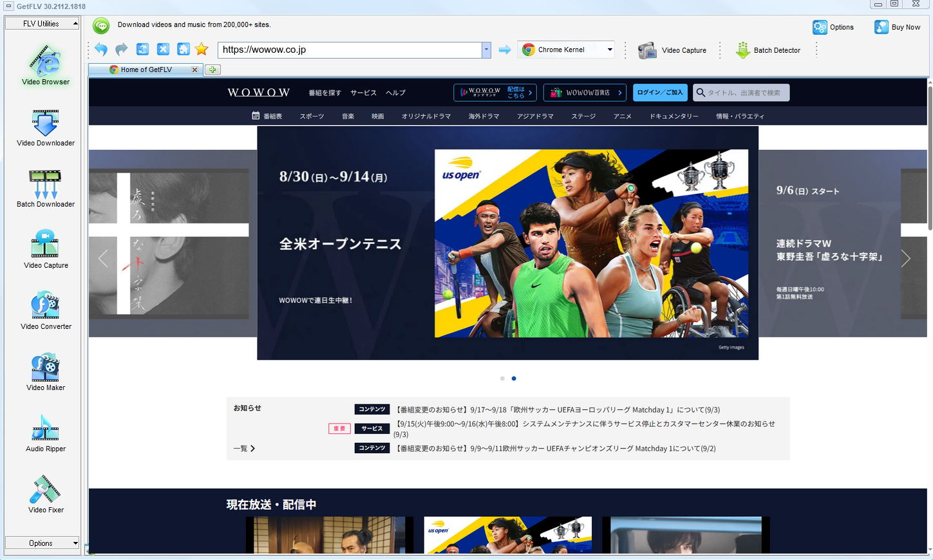
Task: Go to the browser home page
Action: [x=184, y=50]
